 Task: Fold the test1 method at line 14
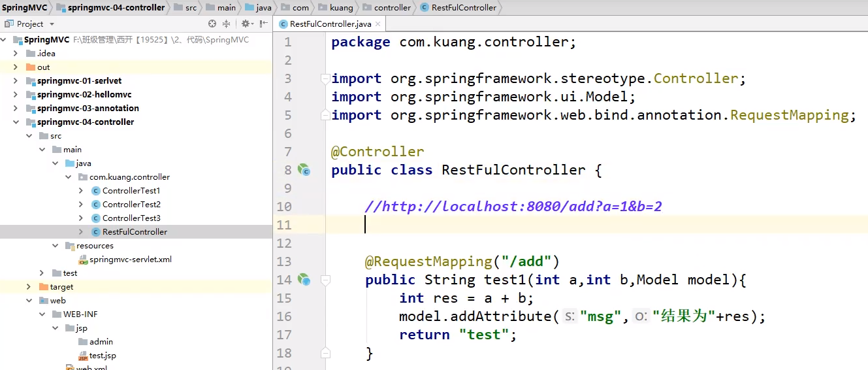point(325,280)
